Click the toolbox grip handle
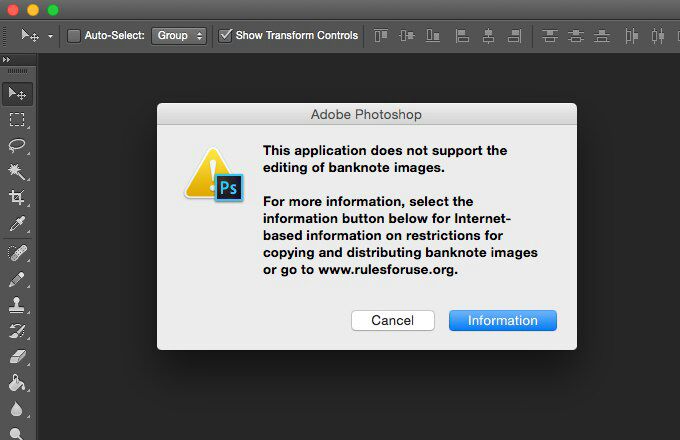Image resolution: width=680 pixels, height=440 pixels. (18, 71)
